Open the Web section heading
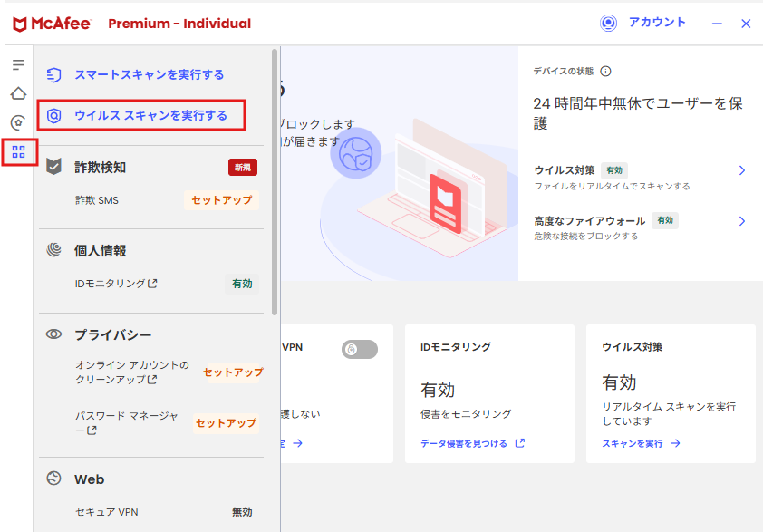This screenshot has width=763, height=532. pos(90,479)
